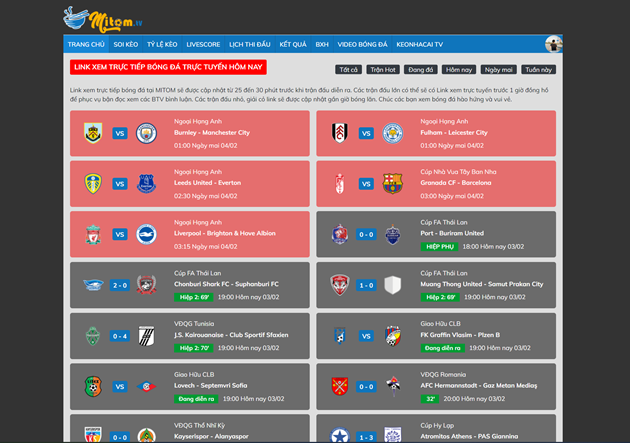Click the Manchester City team crest
The height and width of the screenshot is (443, 630).
point(146,133)
